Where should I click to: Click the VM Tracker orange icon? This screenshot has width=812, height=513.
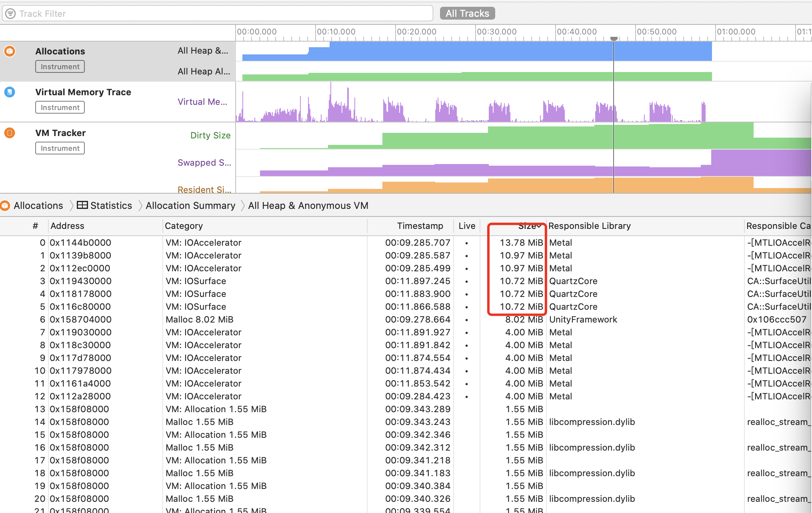[10, 133]
